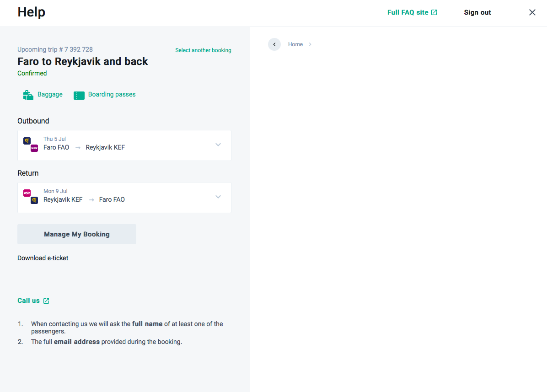This screenshot has width=547, height=392.
Task: Click the external link icon beside Full FAQ site
Action: point(434,12)
